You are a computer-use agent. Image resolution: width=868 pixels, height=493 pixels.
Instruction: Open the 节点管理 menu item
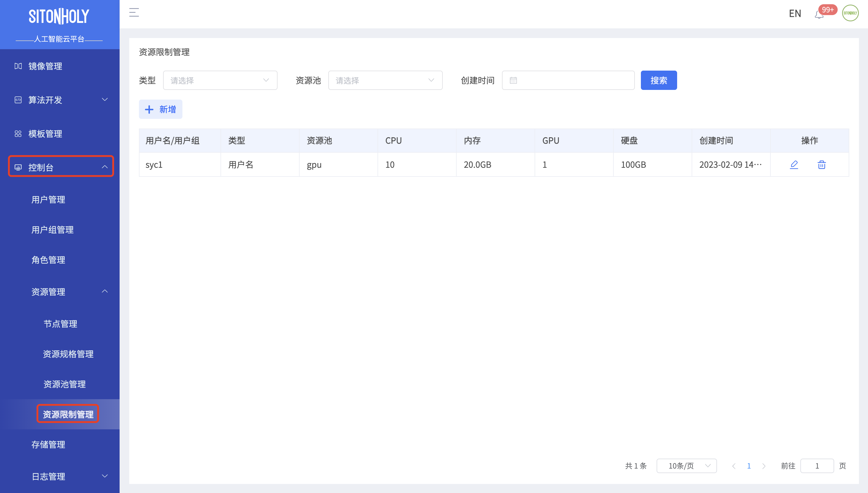[60, 324]
